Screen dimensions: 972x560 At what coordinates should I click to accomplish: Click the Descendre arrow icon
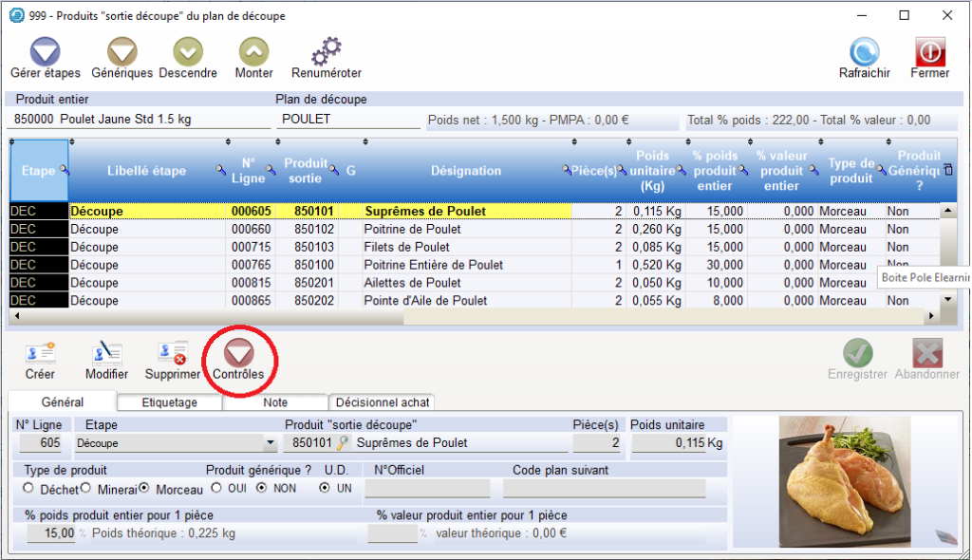[188, 52]
